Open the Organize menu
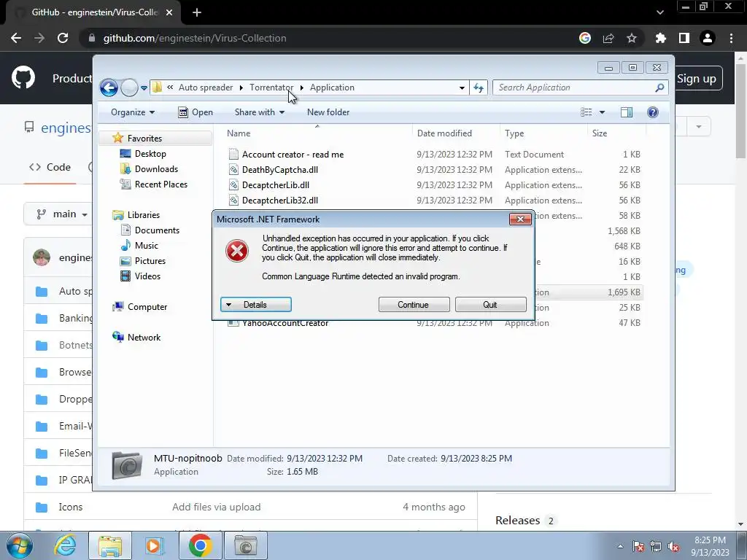The width and height of the screenshot is (747, 560). tap(133, 112)
